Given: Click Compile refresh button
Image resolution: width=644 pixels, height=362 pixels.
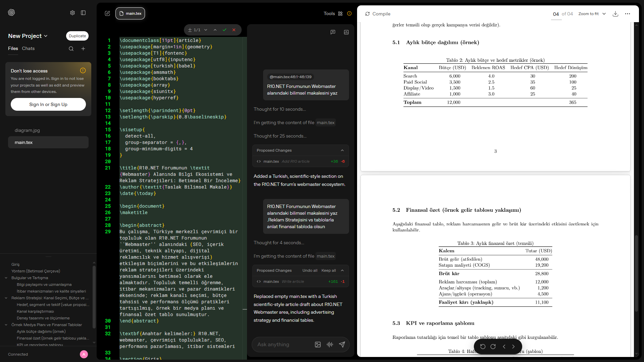Looking at the screenshot, I should (378, 14).
